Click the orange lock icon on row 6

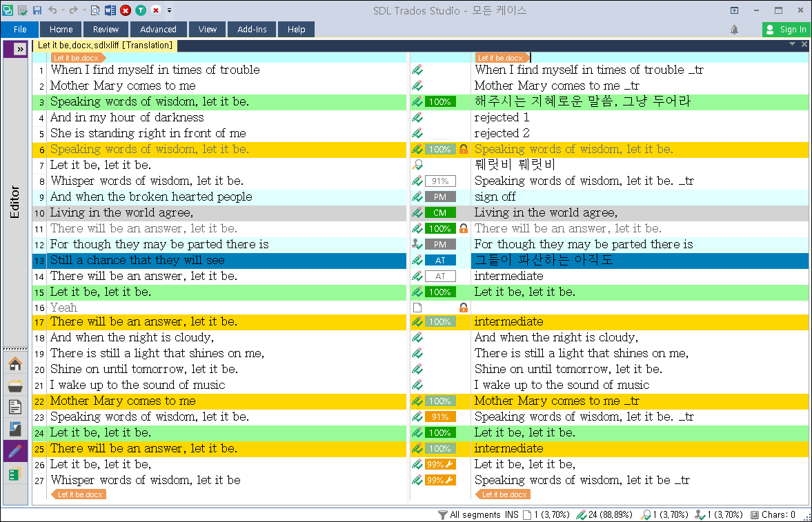tap(464, 149)
